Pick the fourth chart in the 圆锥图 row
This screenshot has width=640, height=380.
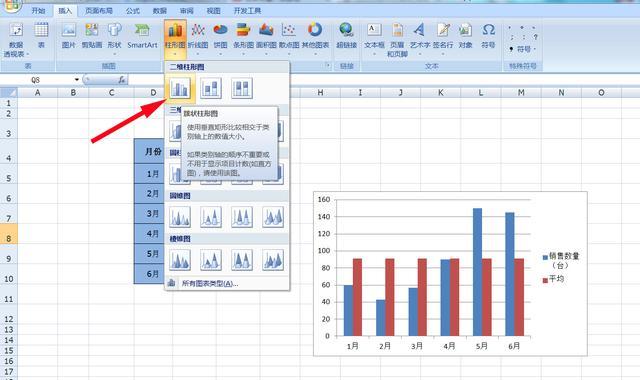click(273, 217)
